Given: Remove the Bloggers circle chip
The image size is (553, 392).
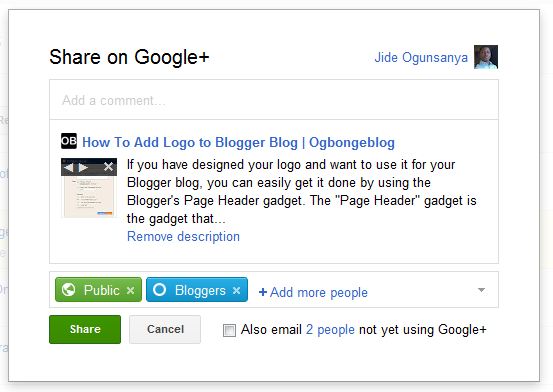Looking at the screenshot, I should [x=237, y=290].
